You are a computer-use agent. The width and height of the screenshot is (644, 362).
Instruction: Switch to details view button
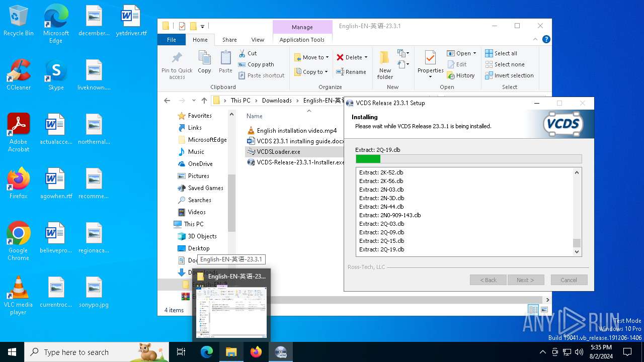(x=533, y=310)
